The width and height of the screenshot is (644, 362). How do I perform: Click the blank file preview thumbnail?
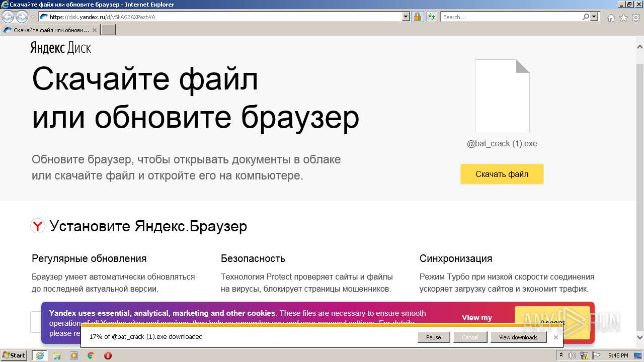[x=502, y=96]
